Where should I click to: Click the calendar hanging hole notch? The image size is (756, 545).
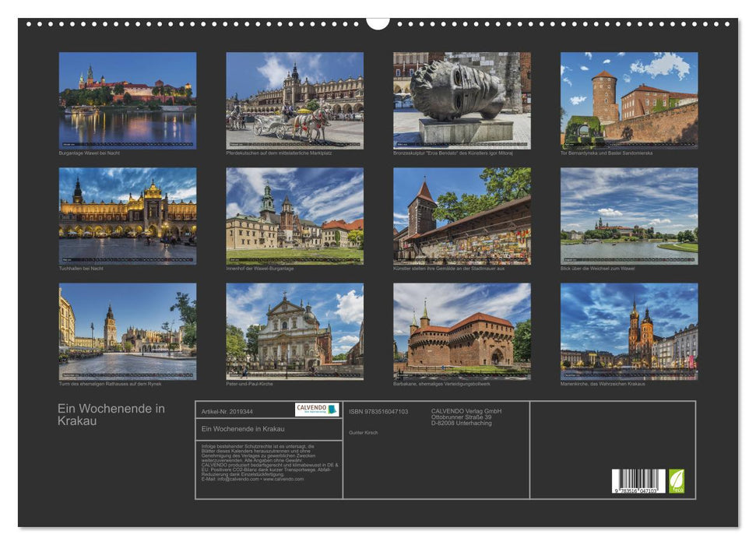tap(378, 23)
